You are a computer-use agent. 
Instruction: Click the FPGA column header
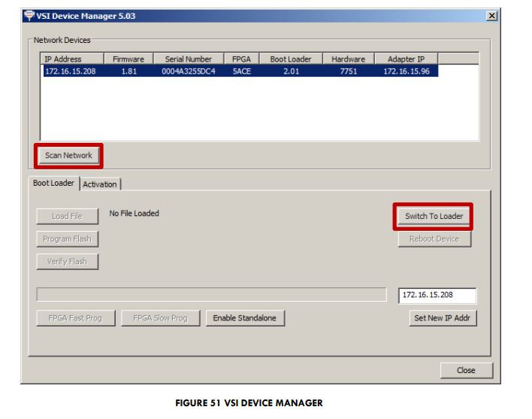[x=241, y=59]
